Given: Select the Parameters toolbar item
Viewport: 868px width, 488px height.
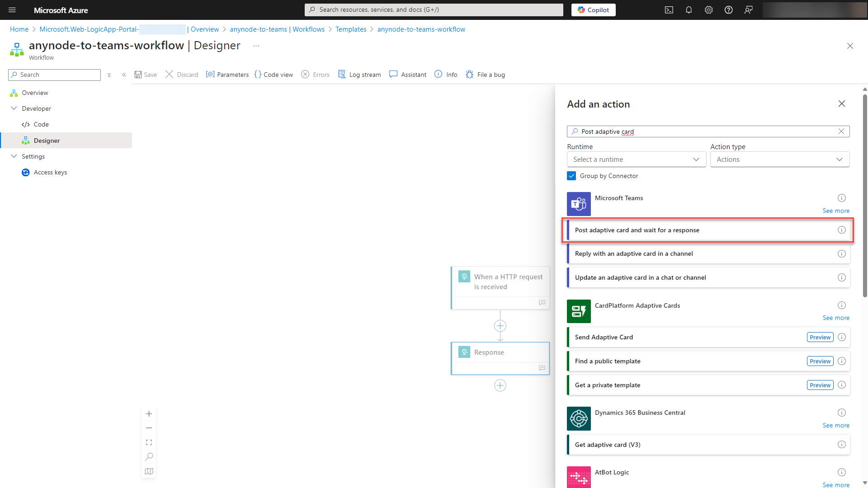Looking at the screenshot, I should (227, 75).
